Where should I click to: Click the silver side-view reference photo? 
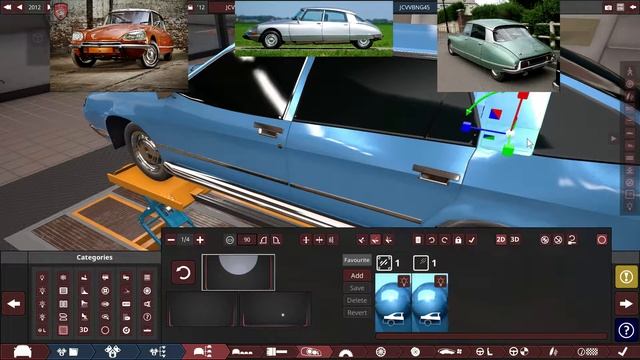(x=314, y=29)
